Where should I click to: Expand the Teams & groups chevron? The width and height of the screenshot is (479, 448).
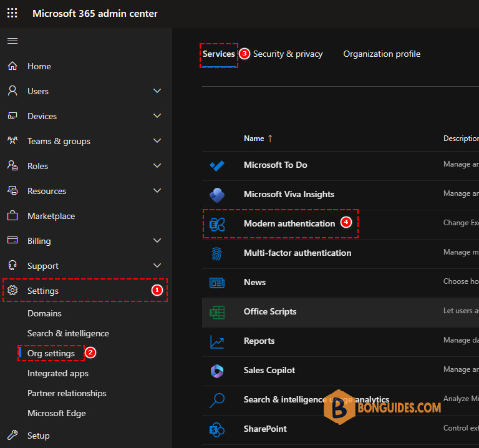coord(157,140)
